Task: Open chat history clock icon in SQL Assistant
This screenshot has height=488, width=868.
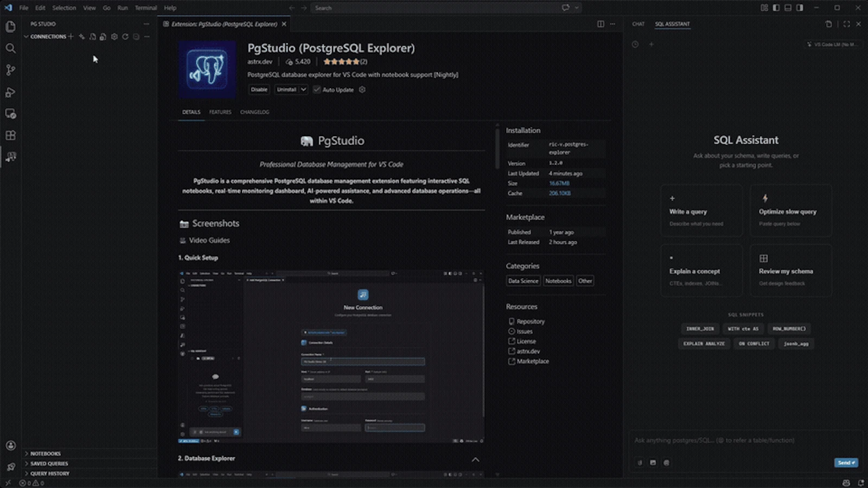Action: pos(635,44)
